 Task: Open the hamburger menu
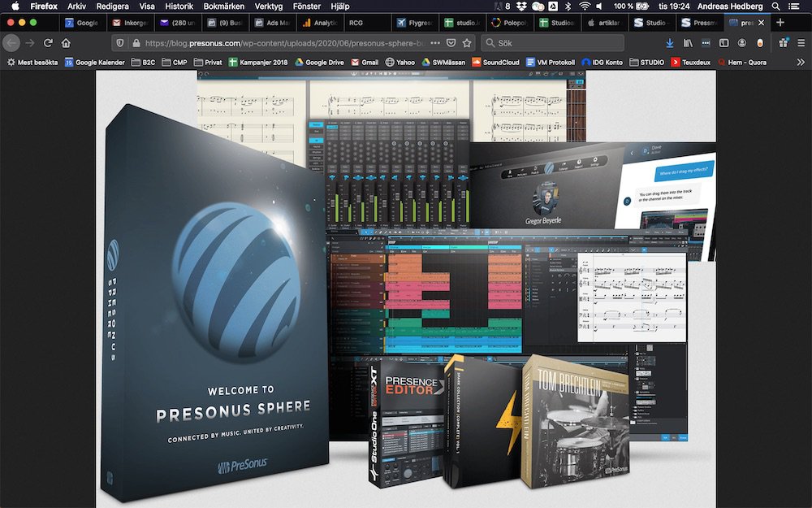801,42
